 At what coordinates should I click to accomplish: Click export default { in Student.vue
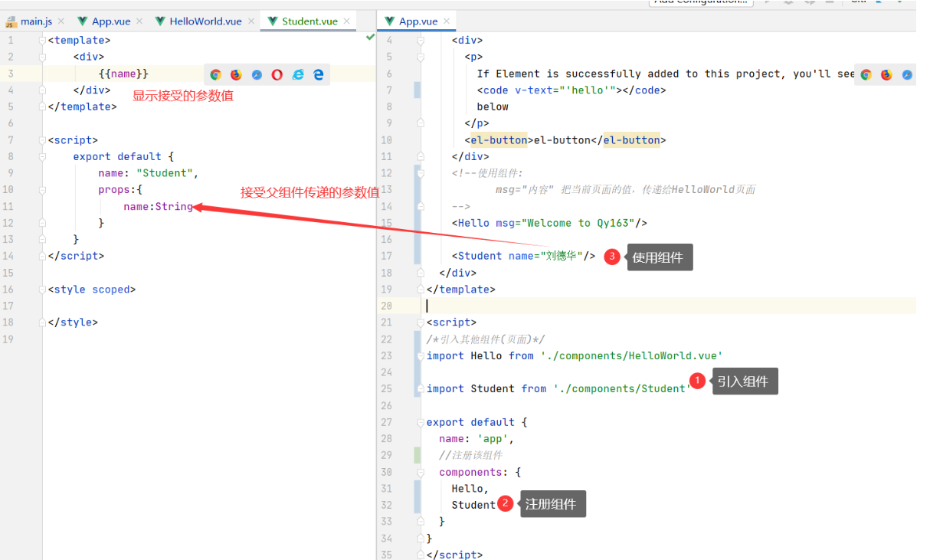[x=123, y=156]
